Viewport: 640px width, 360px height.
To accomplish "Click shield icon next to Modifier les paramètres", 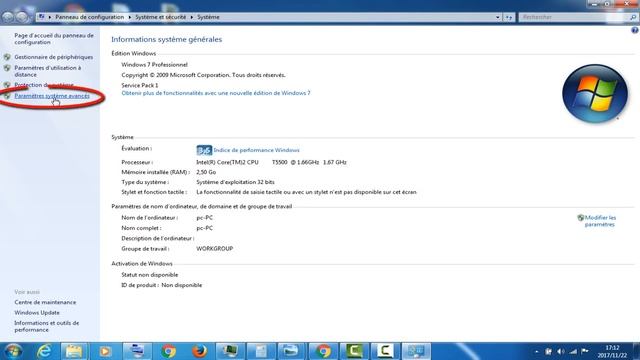I will [x=580, y=218].
